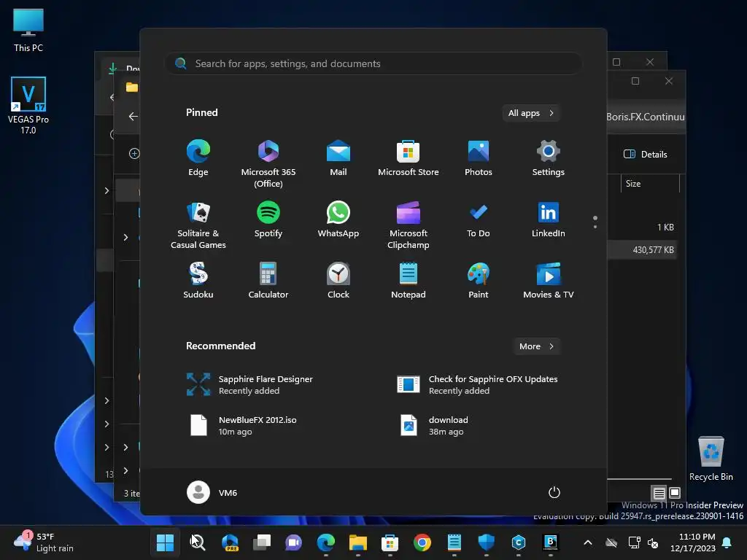Open the network status tray icon

click(x=634, y=542)
